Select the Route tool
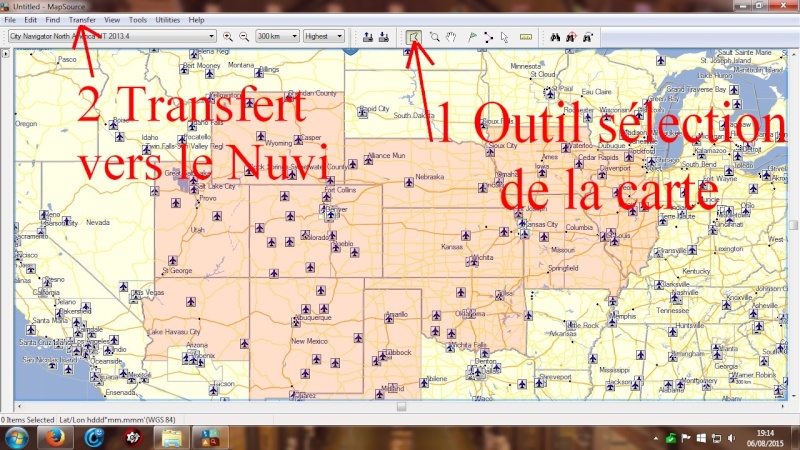The image size is (800, 450). tap(489, 37)
